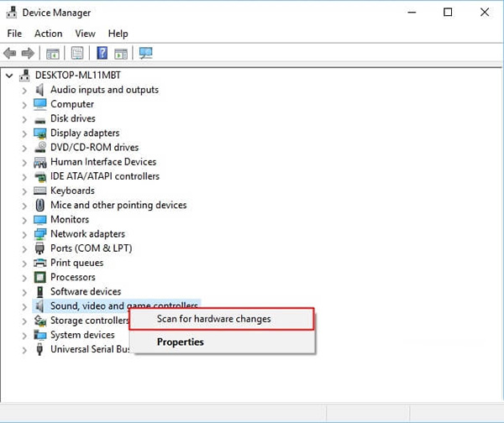Screen dimensions: 504x423
Task: Collapse the DESKTOP-ML11MBT root node
Action: point(9,76)
